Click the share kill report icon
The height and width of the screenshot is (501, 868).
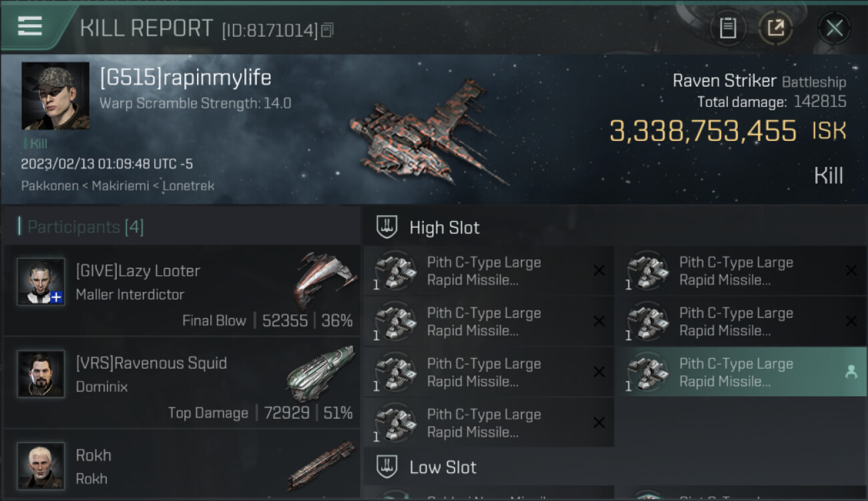point(775,28)
